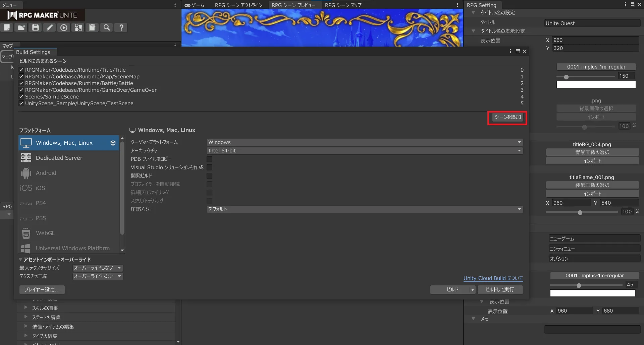The image size is (644, 345).
Task: Toggle the PDB ファイルをコピー checkbox
Action: tap(209, 159)
